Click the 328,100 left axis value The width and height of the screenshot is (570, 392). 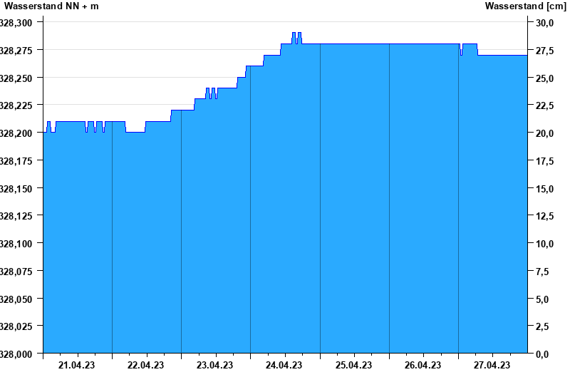(x=16, y=244)
